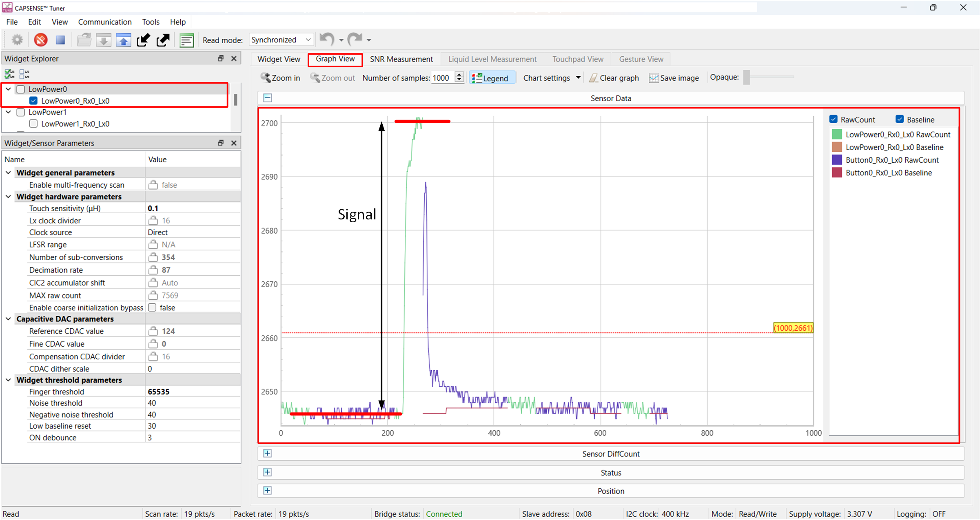Expand the Sensor DiffCount panel
The width and height of the screenshot is (980, 520).
point(269,453)
